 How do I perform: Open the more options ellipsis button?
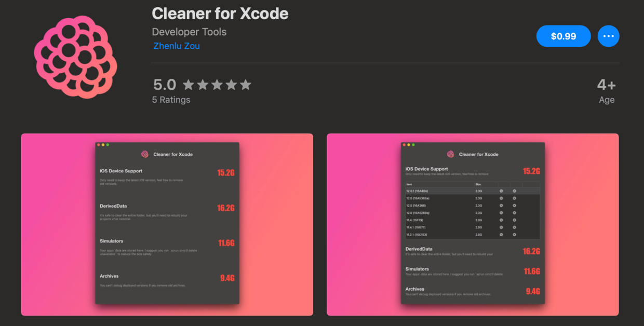point(608,36)
